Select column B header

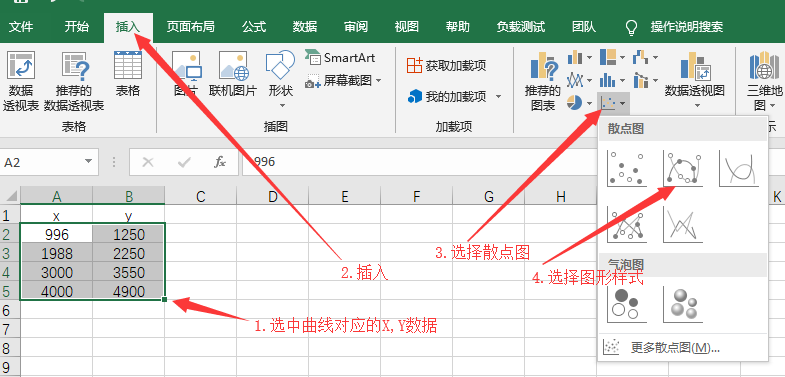[129, 196]
